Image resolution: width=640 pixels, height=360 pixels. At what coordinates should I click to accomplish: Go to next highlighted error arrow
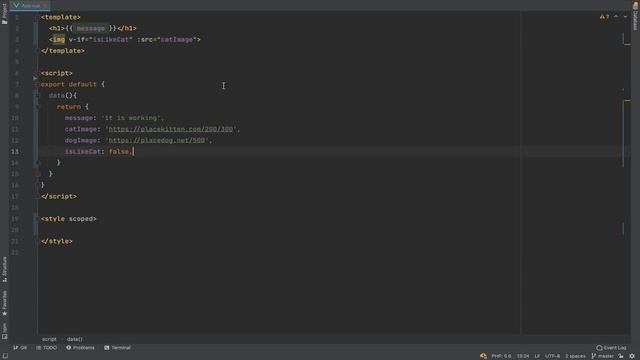coord(625,17)
